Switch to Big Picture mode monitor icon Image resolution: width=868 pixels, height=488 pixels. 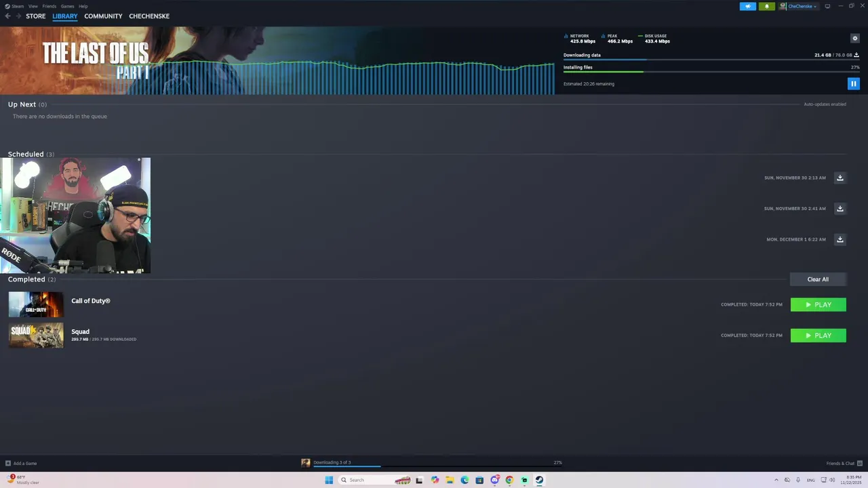coord(827,6)
